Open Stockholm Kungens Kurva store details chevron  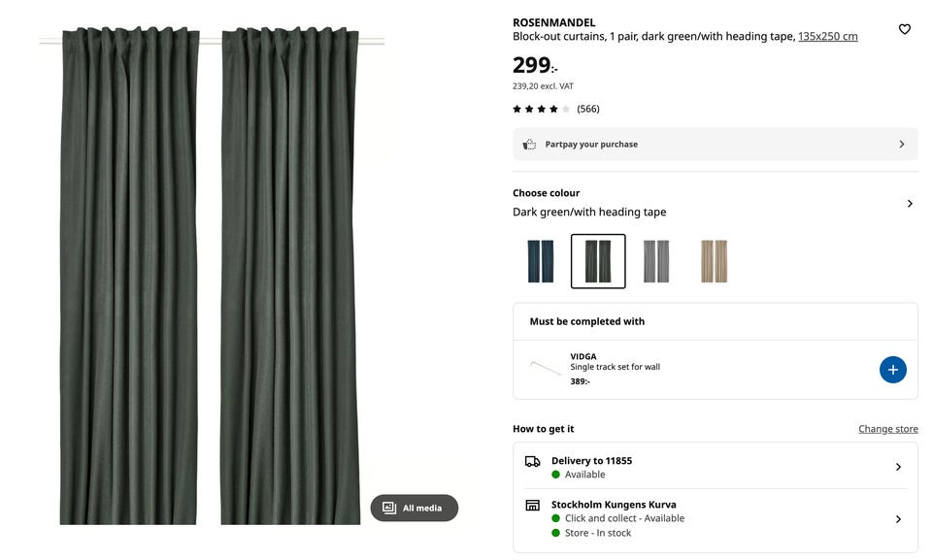[898, 519]
